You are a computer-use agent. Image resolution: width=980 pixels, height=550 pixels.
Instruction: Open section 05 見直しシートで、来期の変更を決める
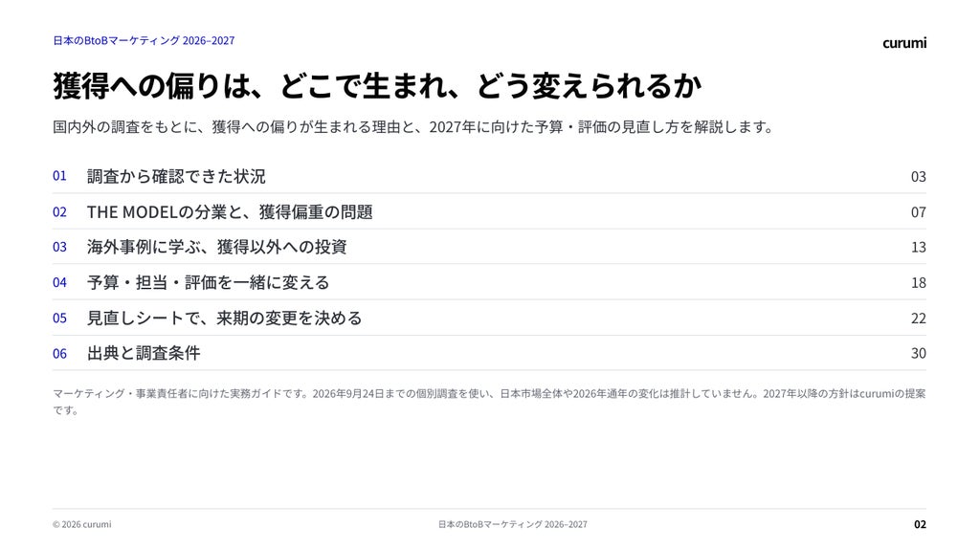click(x=489, y=319)
